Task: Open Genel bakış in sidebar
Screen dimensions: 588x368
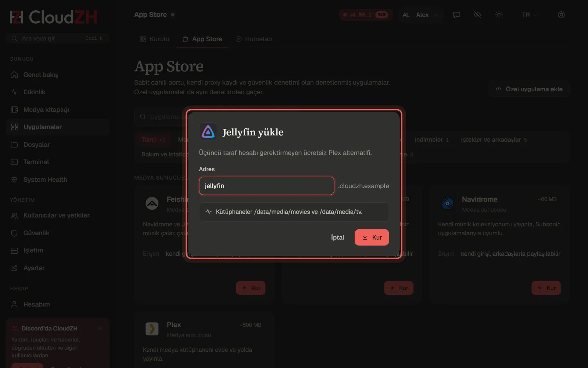Action: point(57,75)
